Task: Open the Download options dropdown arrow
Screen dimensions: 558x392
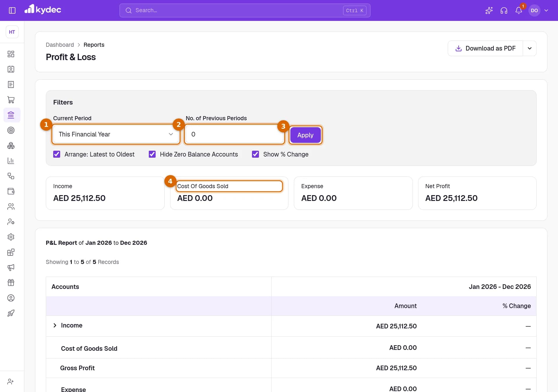Action: pos(530,48)
